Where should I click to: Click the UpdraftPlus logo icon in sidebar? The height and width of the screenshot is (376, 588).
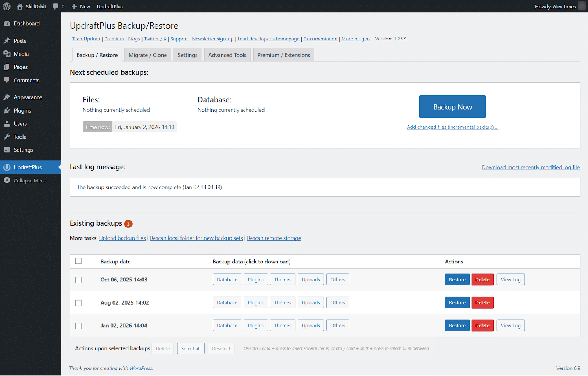[7, 167]
